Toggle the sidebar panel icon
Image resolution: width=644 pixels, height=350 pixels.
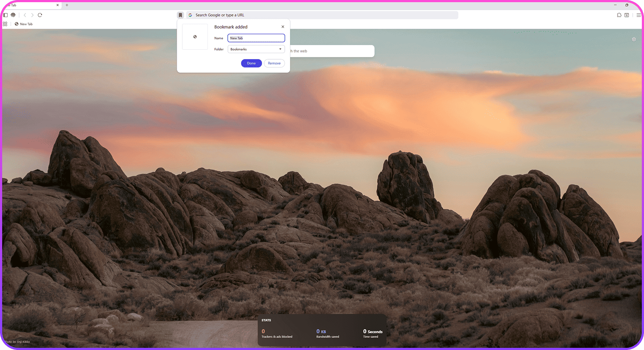tap(6, 15)
